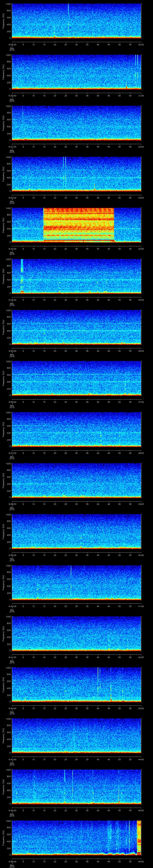This screenshot has width=153, height=868.
Task: Select the 600 Hz tonal line in the 6:35 panel
Action: pos(76,323)
